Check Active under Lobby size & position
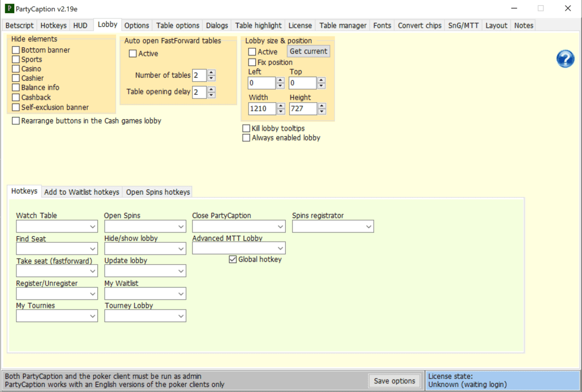The height and width of the screenshot is (392, 582). coord(252,52)
